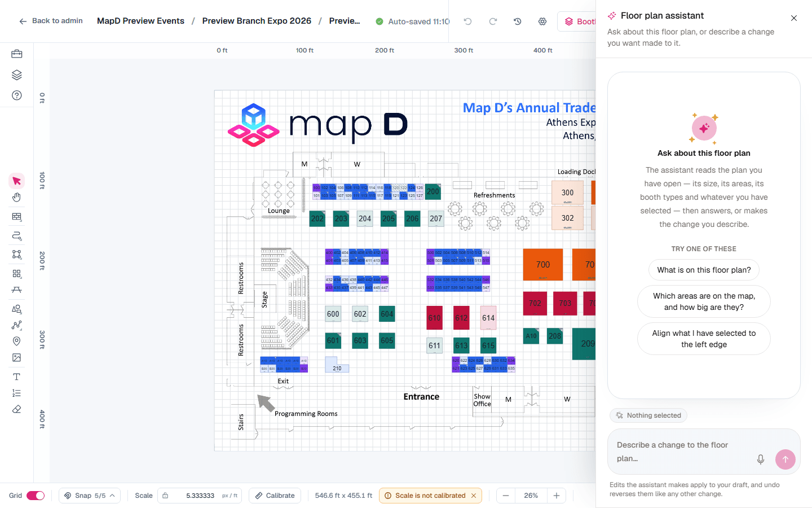
Task: Pick the eraser tool
Action: point(16,409)
